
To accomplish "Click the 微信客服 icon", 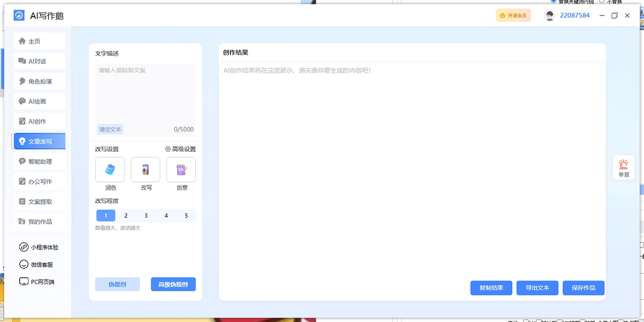I will [24, 265].
